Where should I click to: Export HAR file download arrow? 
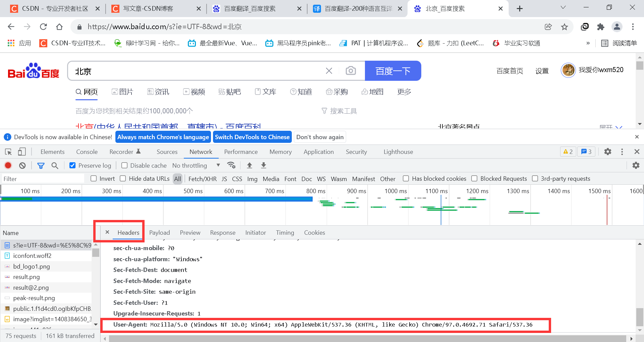264,165
